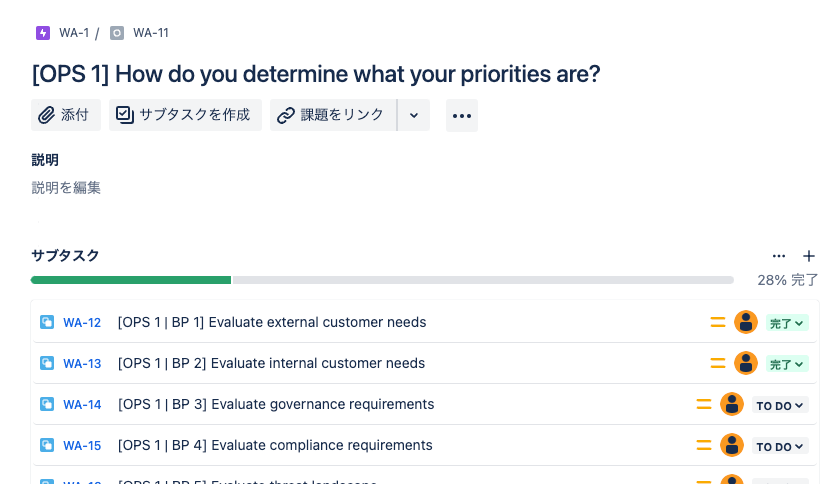Click the plus icon to add subtask
Screen dimensions: 832x484
click(809, 256)
